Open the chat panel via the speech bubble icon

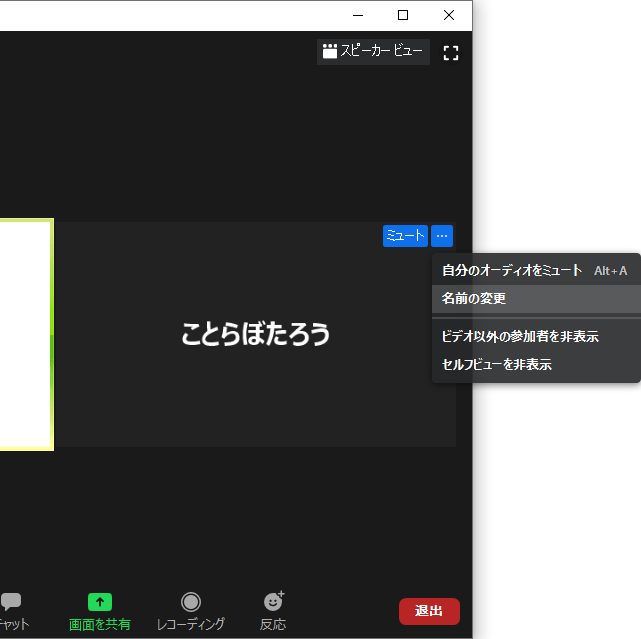coord(11,602)
